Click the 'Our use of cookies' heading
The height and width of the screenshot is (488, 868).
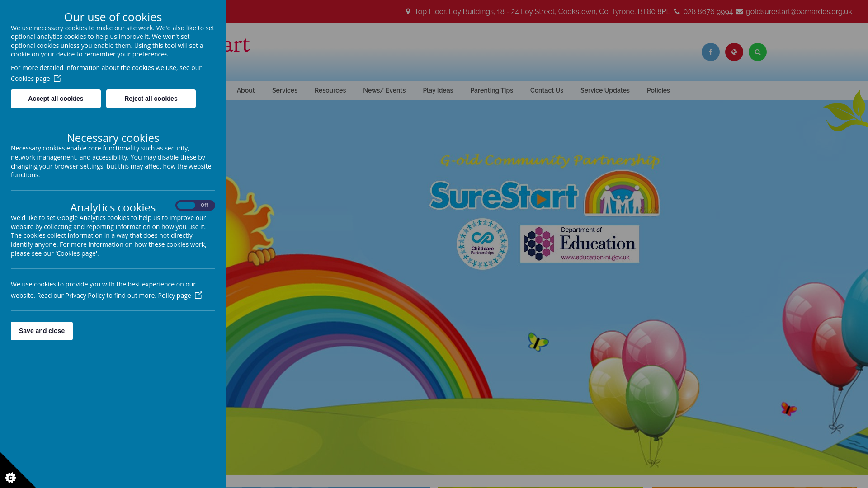coord(113,17)
